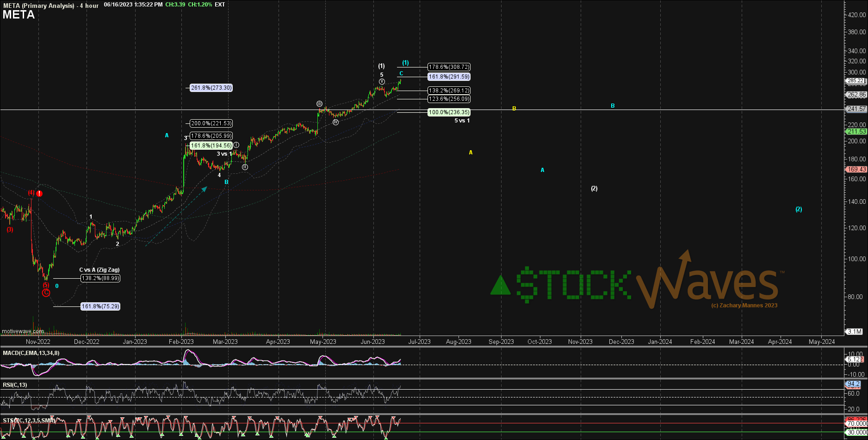The height and width of the screenshot is (440, 868).
Task: Click the '5 vs 1' annotation
Action: point(462,121)
